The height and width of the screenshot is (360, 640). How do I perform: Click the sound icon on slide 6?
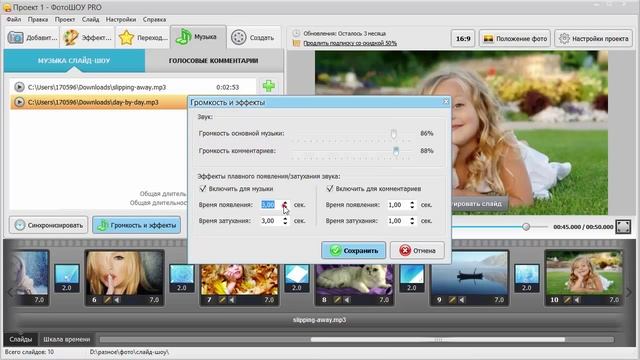click(x=117, y=300)
